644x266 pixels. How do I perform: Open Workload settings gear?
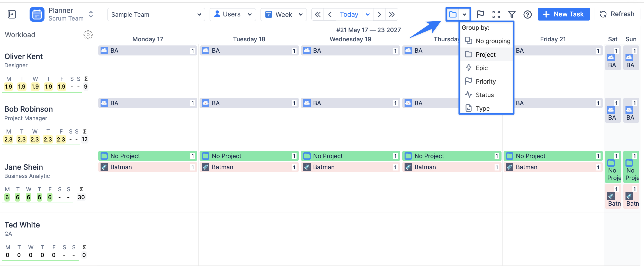pyautogui.click(x=88, y=35)
